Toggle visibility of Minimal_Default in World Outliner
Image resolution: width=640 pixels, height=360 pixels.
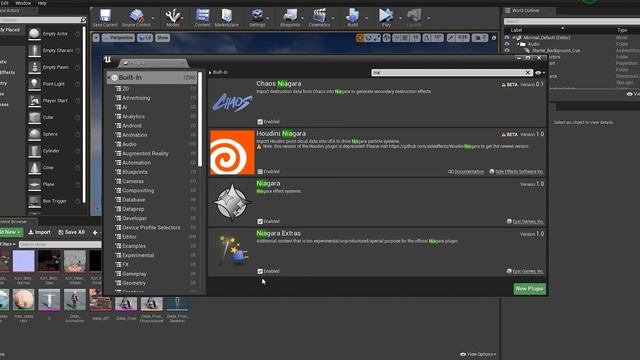(507, 38)
